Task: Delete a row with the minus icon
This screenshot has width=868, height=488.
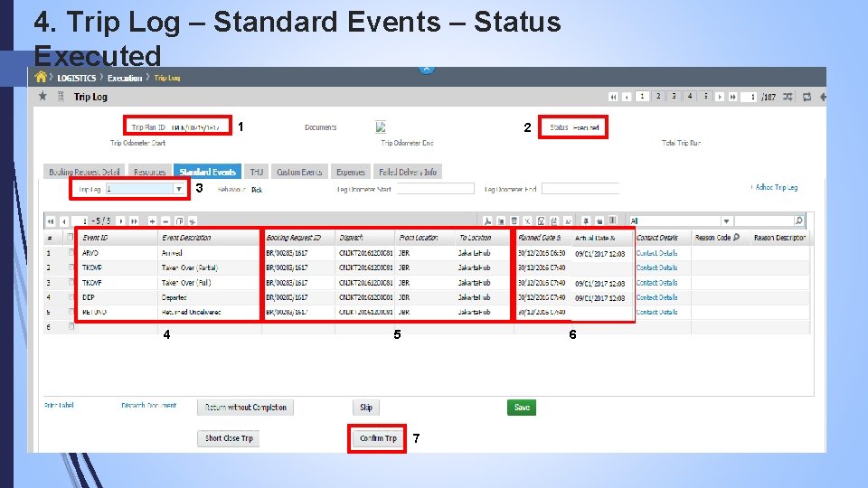Action: pos(165,221)
